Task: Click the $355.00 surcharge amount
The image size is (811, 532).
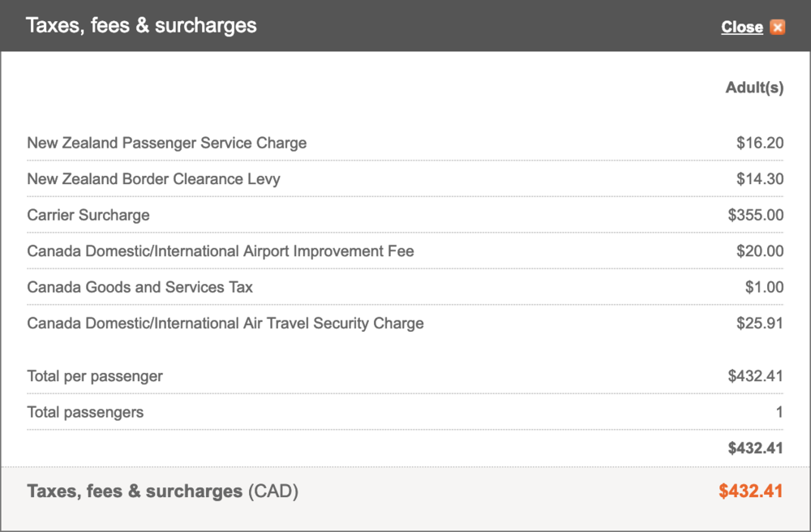Action: pos(756,215)
